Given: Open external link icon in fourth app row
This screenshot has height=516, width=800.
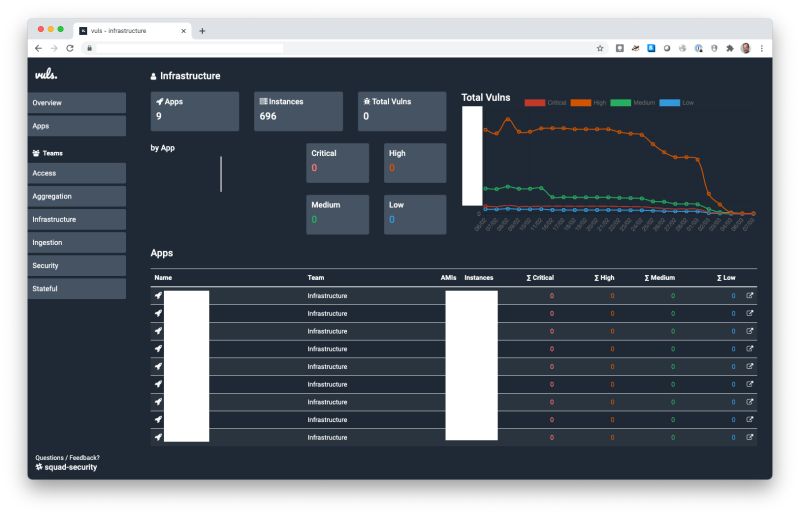Looking at the screenshot, I should click(749, 349).
